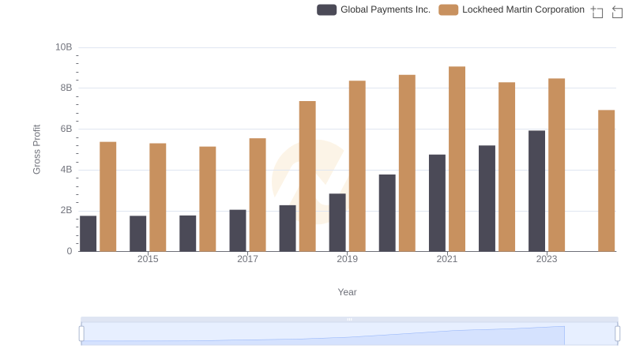The height and width of the screenshot is (364, 632).
Task: Click the Global Payments bar for 2022
Action: (487, 198)
